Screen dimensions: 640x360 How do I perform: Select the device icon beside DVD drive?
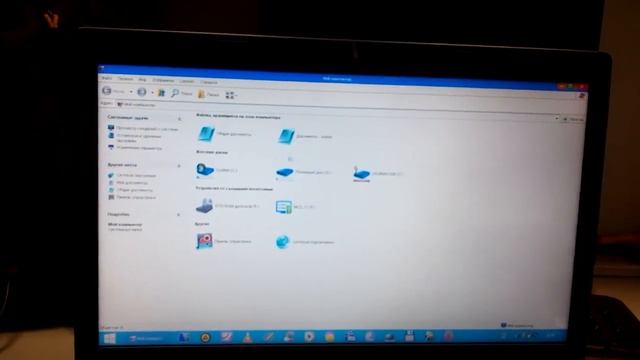point(284,207)
